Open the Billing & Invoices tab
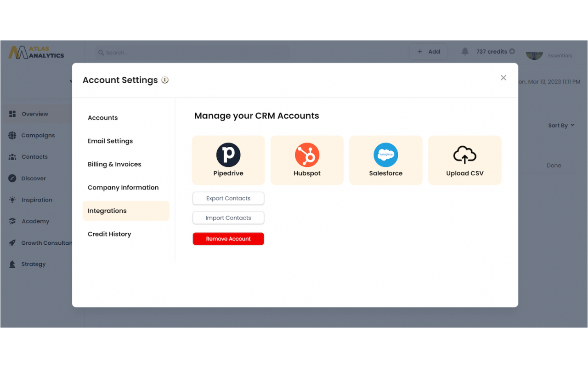The height and width of the screenshot is (368, 588). coord(114,164)
